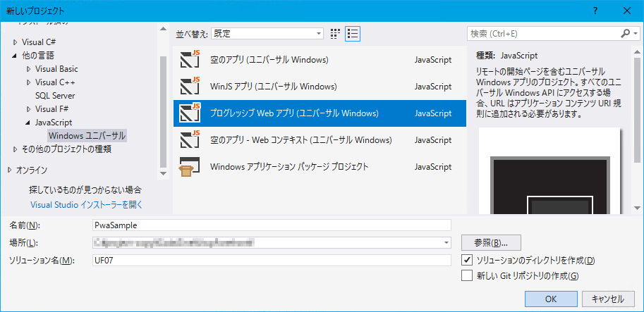
Task: Expand the Visual F# tree node
Action: click(29, 108)
